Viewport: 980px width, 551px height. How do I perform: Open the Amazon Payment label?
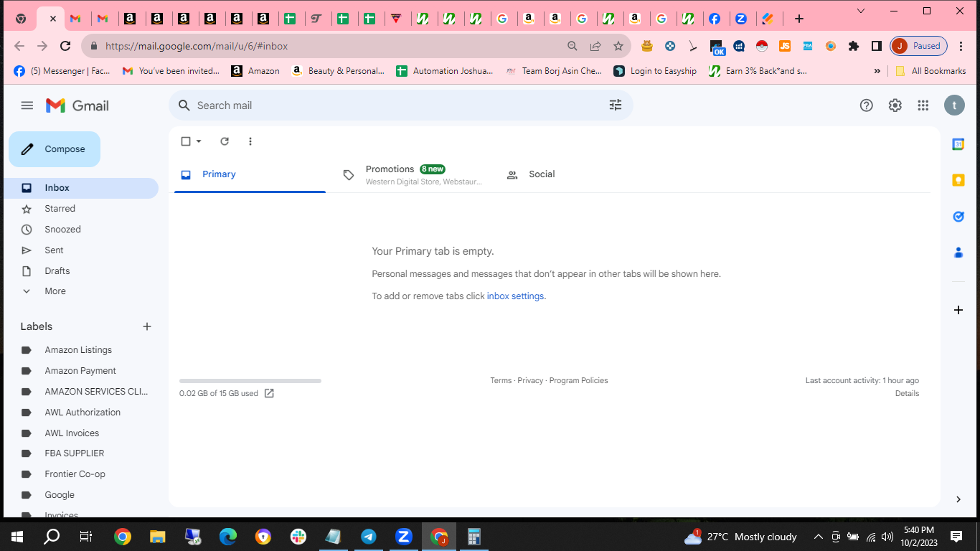pos(80,371)
